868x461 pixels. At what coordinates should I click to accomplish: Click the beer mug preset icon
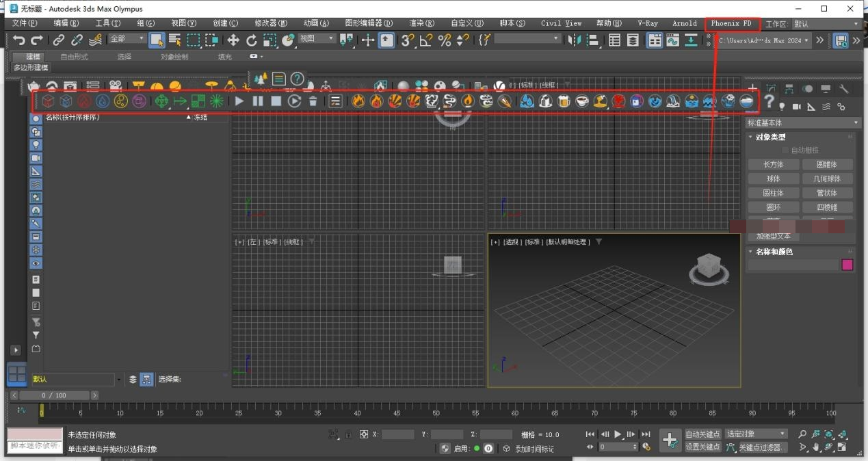[x=564, y=101]
